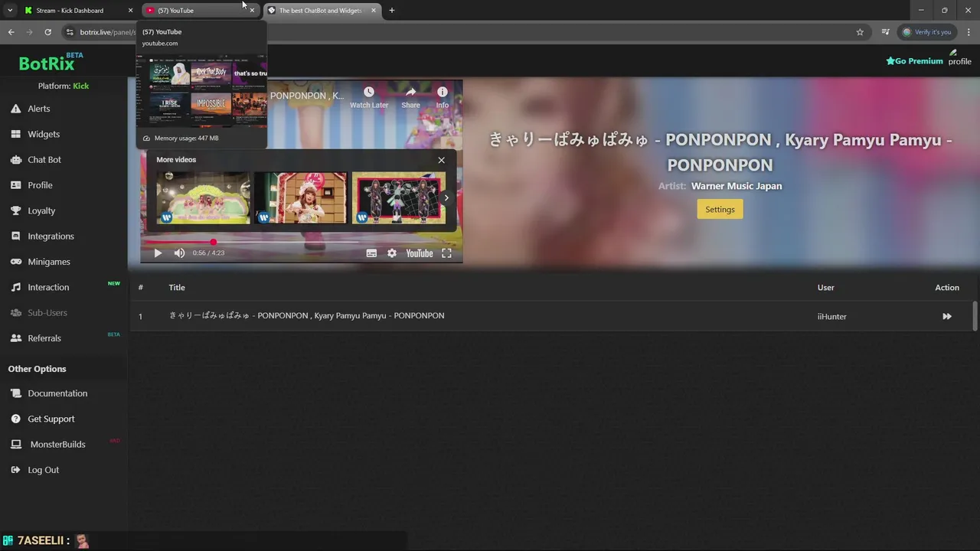Screen dimensions: 980x551
Task: Open the Chrome three-dot menu
Action: (x=969, y=32)
